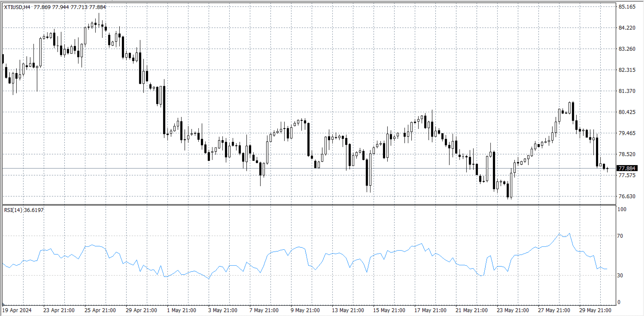Click the RSI(14) indicator label
644x316 pixels.
pos(13,210)
